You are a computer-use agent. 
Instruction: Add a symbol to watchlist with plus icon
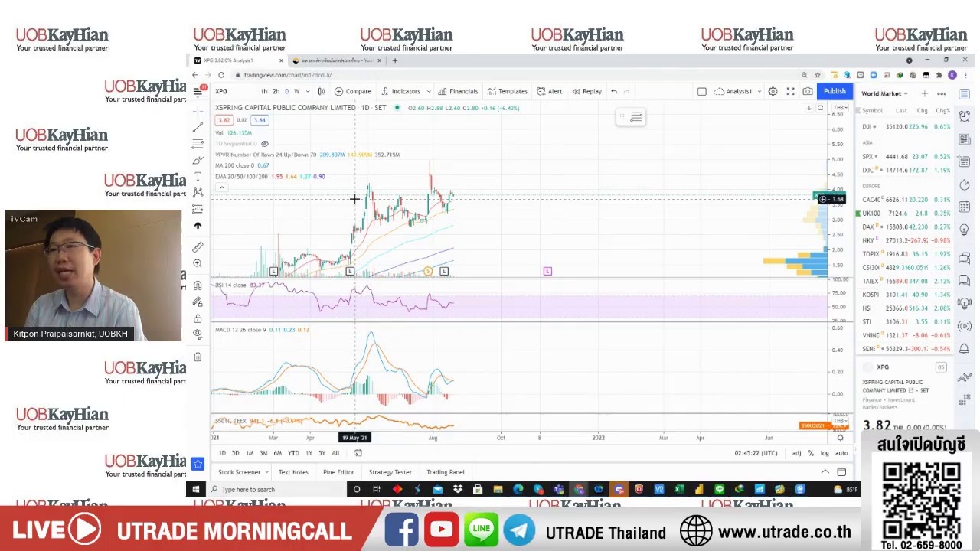coord(924,93)
